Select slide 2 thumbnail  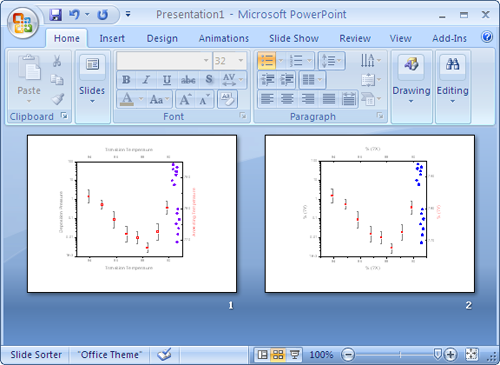[370, 214]
